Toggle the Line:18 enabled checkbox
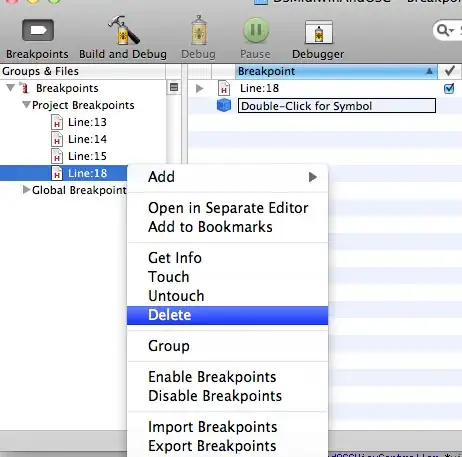 (449, 88)
